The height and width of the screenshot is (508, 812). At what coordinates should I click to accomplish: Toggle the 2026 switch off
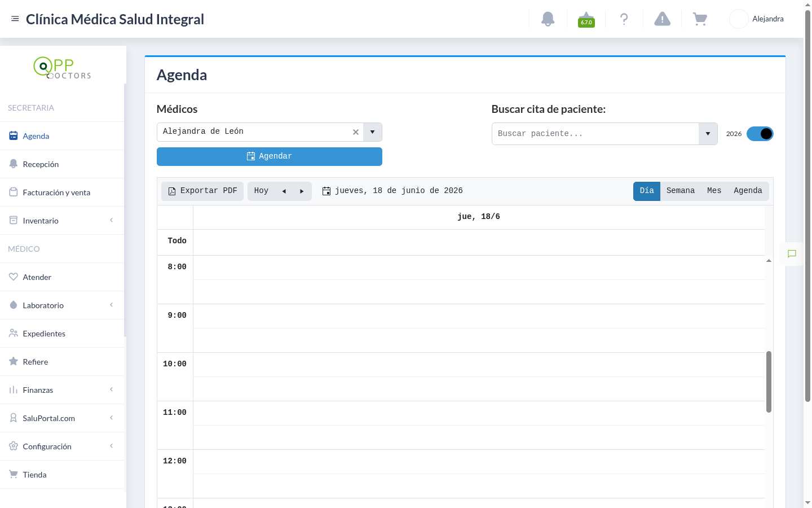coord(760,134)
